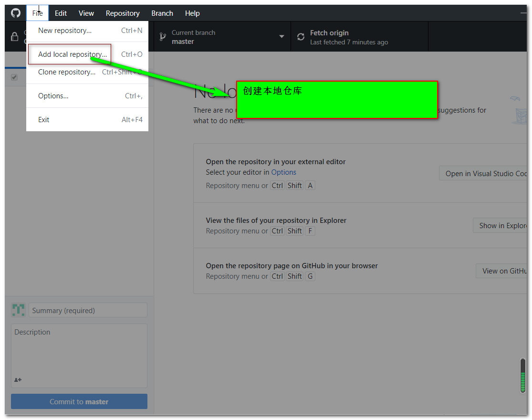Click Commit to master button
Screen dimensions: 532x420
tap(79, 402)
